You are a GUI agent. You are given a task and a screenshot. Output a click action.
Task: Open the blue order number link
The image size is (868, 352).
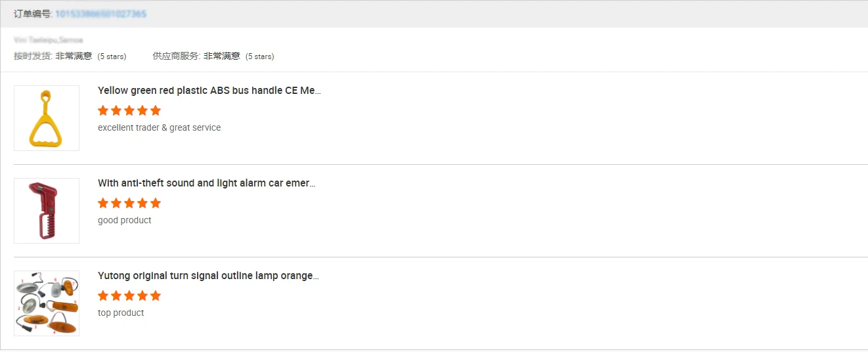pyautogui.click(x=100, y=14)
